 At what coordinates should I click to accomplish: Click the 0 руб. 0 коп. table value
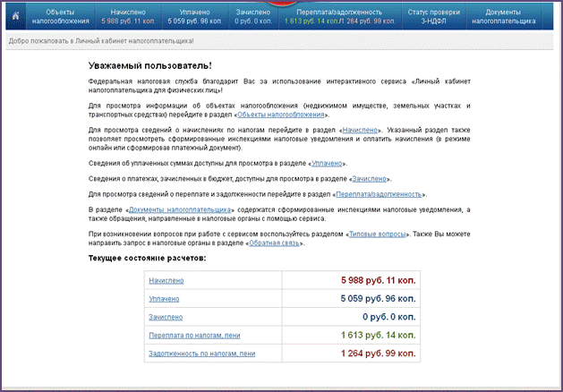389,317
